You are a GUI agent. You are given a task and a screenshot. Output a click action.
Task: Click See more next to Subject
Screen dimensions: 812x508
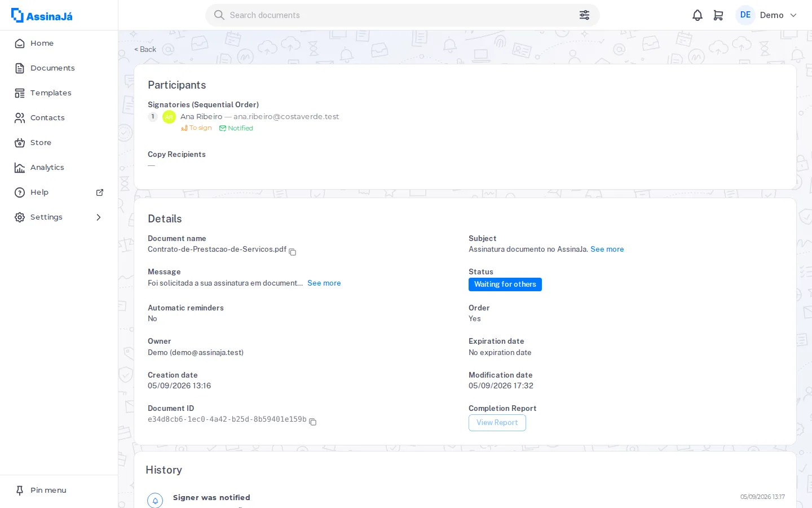click(x=607, y=249)
